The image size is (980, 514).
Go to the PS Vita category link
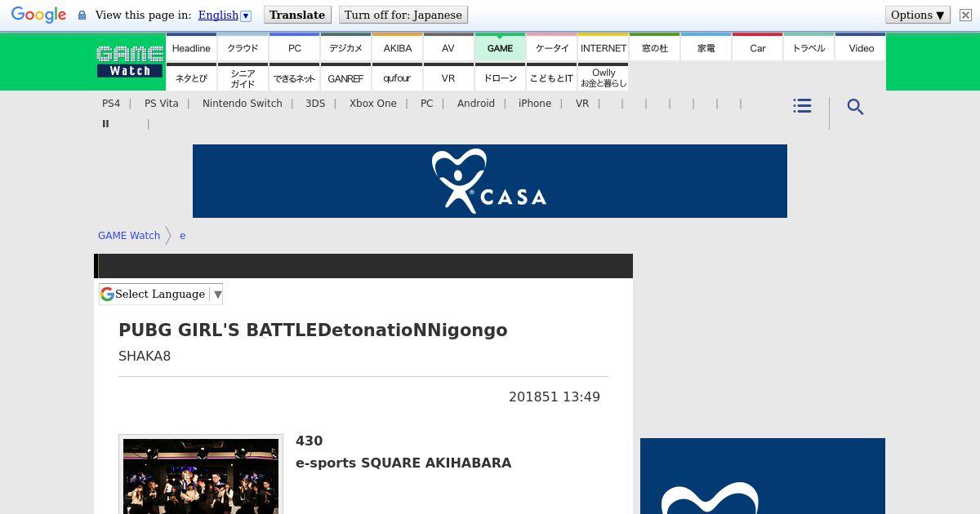coord(161,104)
